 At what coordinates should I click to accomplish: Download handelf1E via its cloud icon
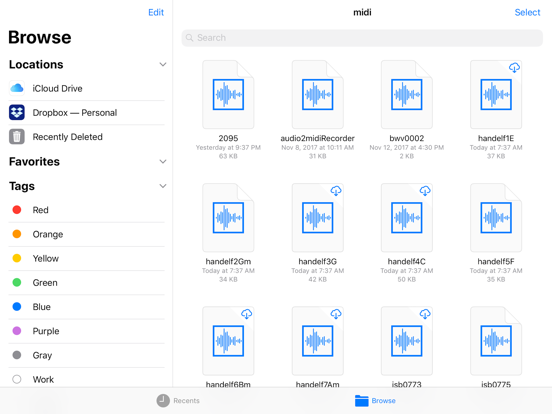coord(514,67)
